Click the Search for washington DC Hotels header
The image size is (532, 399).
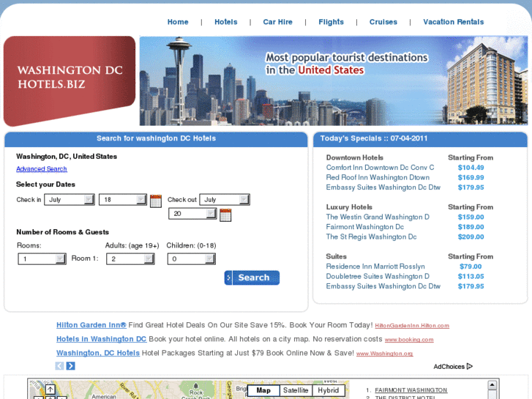point(156,139)
